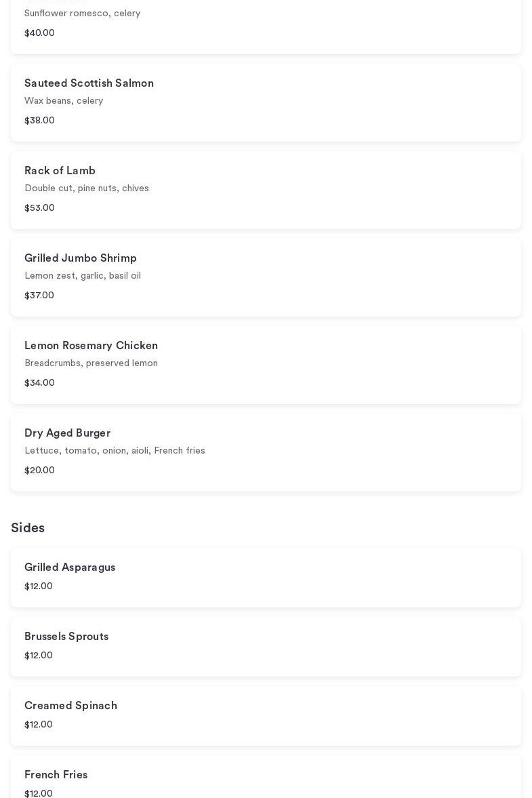Click the $38.00 salmon price
The height and width of the screenshot is (798, 532).
pyautogui.click(x=39, y=121)
